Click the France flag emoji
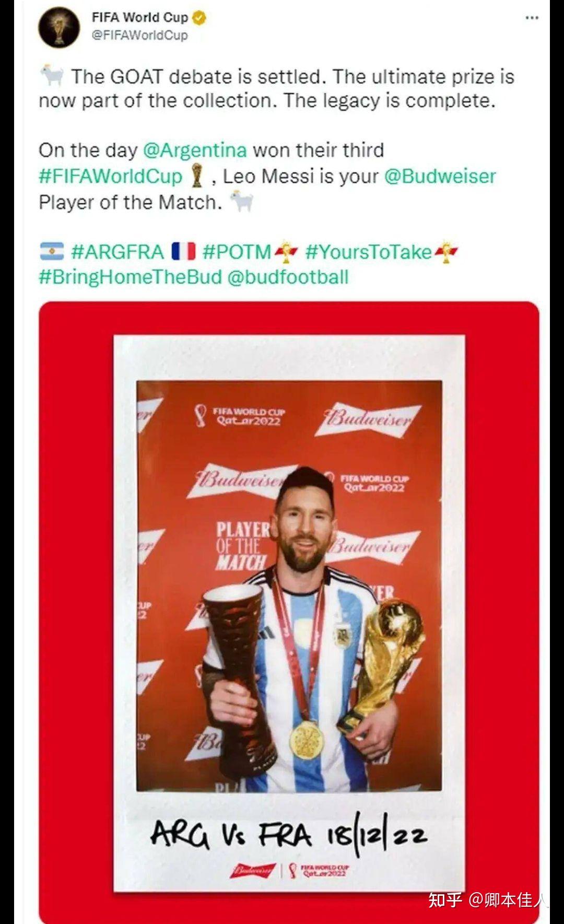Screen dimensions: 564x924 (x=183, y=252)
